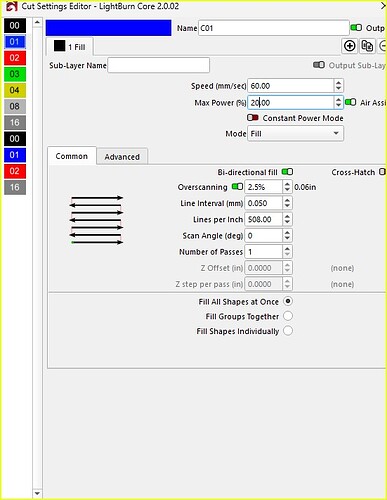
Task: Switch to the Common tab
Action: pyautogui.click(x=72, y=156)
